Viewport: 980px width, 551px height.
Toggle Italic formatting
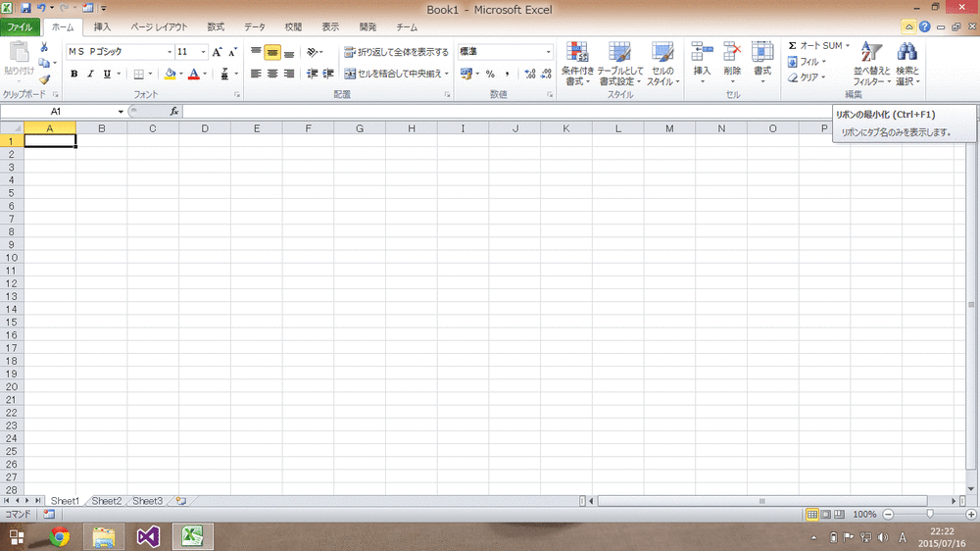tap(90, 74)
